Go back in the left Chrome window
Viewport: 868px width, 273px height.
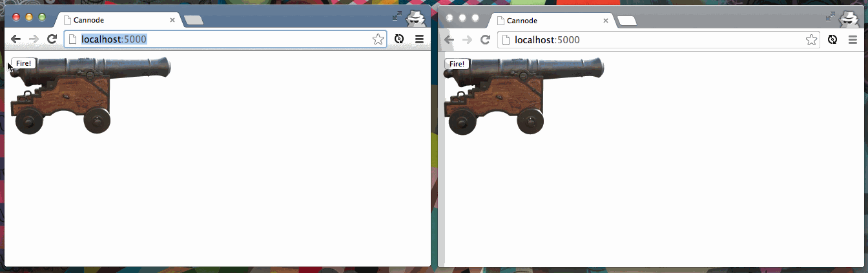click(x=16, y=39)
